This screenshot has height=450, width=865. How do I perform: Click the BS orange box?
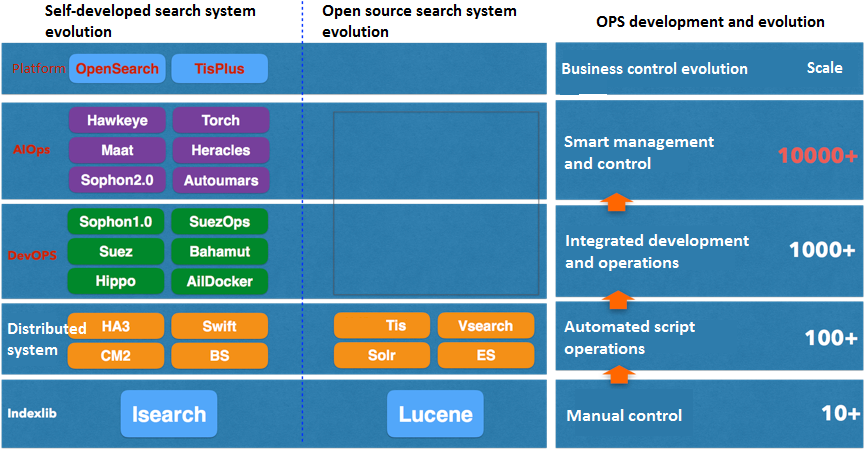(220, 356)
